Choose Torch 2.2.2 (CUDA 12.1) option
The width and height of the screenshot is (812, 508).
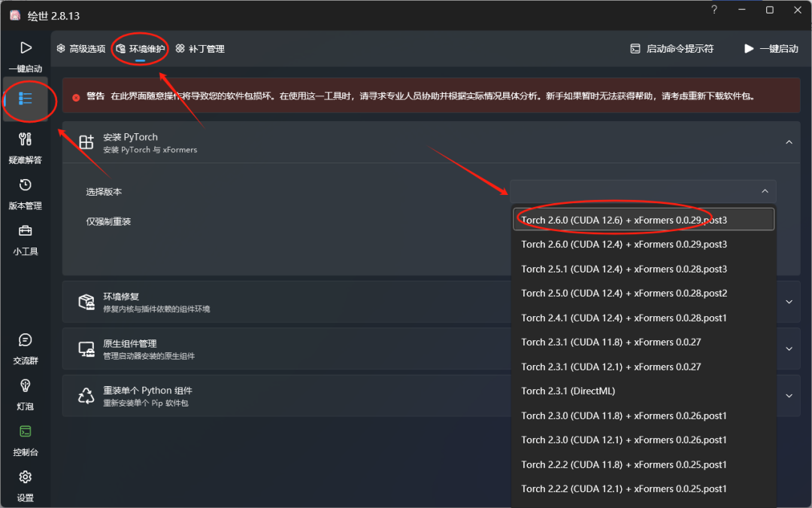[x=643, y=489]
